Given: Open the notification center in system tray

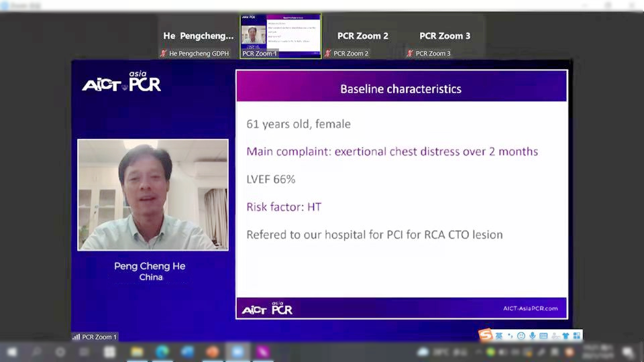Looking at the screenshot, I should 629,351.
